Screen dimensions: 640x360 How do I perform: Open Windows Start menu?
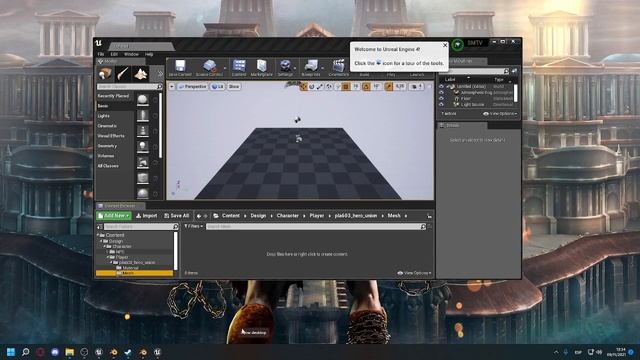pos(11,352)
